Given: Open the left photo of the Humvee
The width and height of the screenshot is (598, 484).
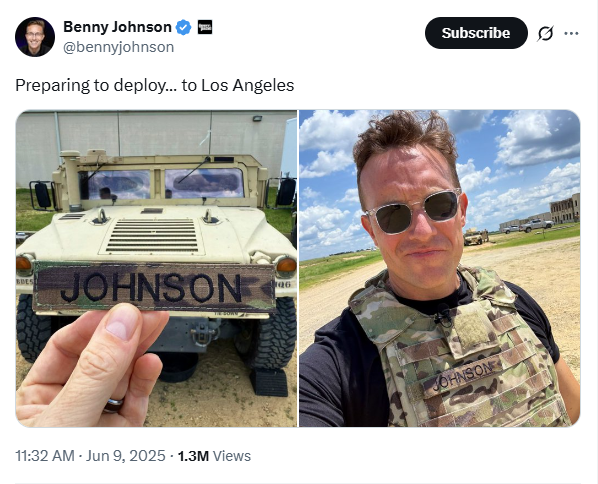Looking at the screenshot, I should click(x=156, y=268).
